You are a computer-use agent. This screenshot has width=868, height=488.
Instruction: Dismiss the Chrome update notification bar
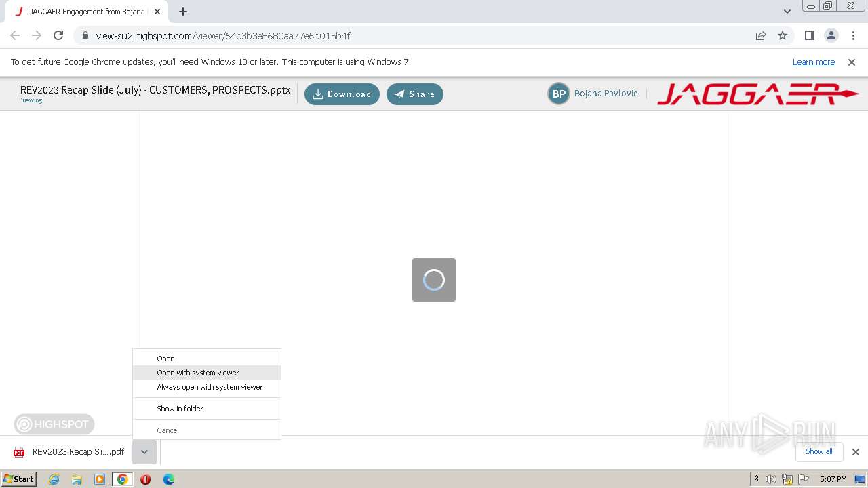click(x=852, y=62)
